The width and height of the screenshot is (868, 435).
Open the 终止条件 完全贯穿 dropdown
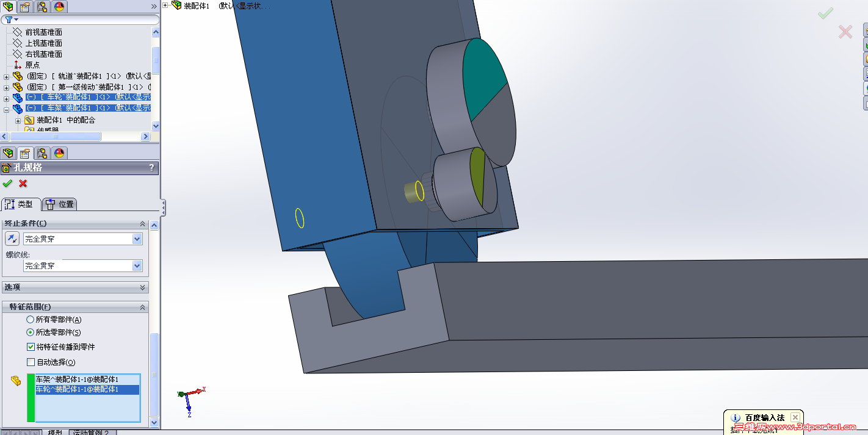(137, 239)
